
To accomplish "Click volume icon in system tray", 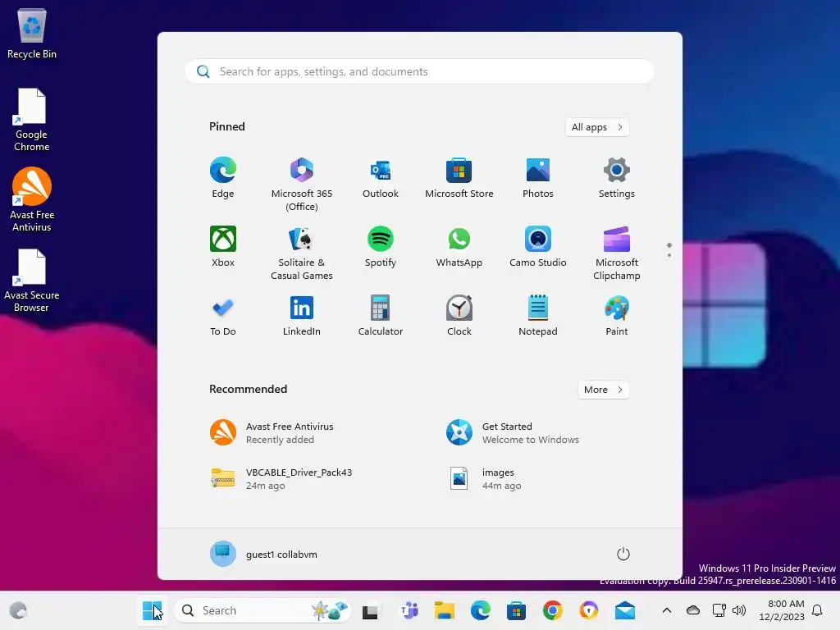I will point(739,610).
